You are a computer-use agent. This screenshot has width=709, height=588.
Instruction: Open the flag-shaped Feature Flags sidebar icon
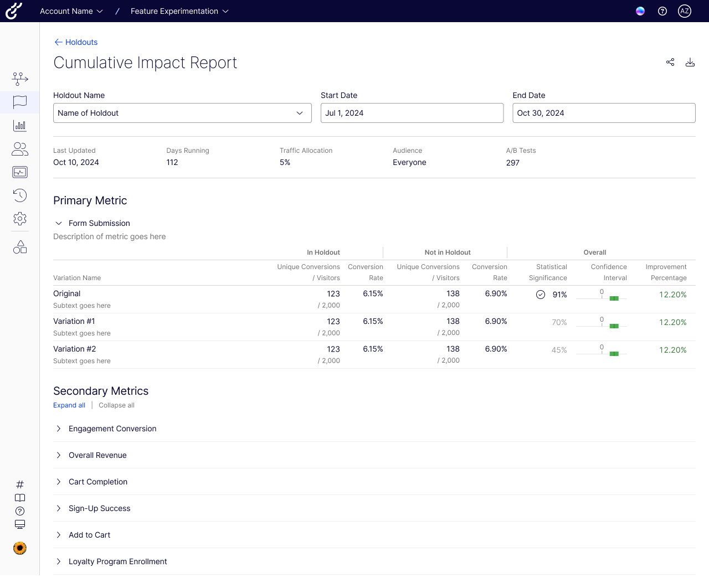tap(19, 102)
